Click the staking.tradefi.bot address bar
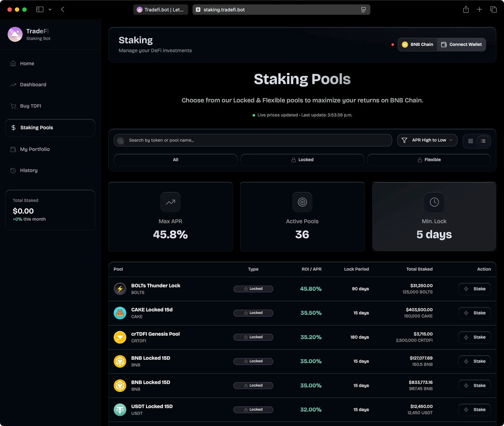 281,10
